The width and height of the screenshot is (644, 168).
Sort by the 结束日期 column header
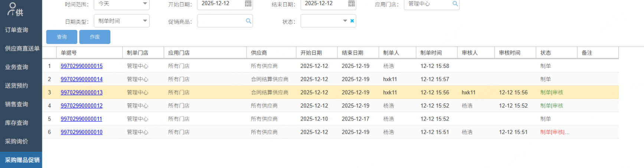point(358,53)
